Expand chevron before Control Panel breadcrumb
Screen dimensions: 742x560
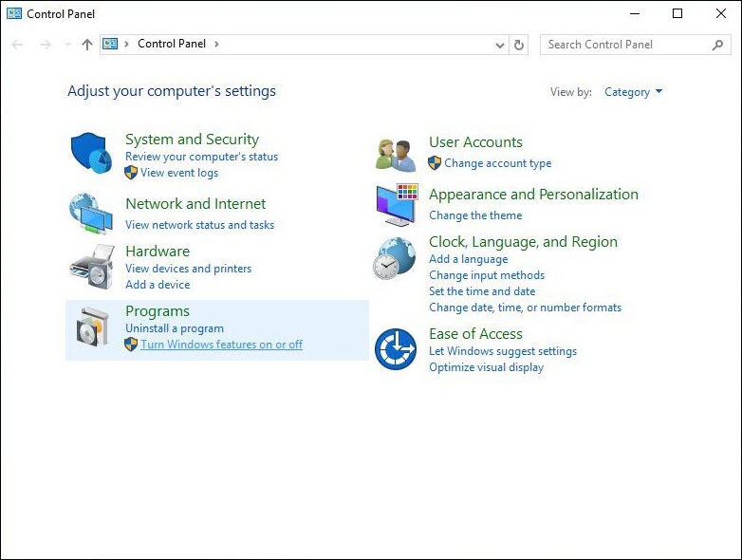(x=126, y=44)
